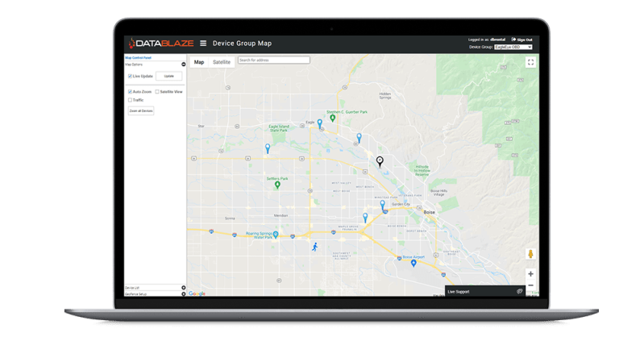
Task: Collapse the Map Options section
Action: click(184, 64)
